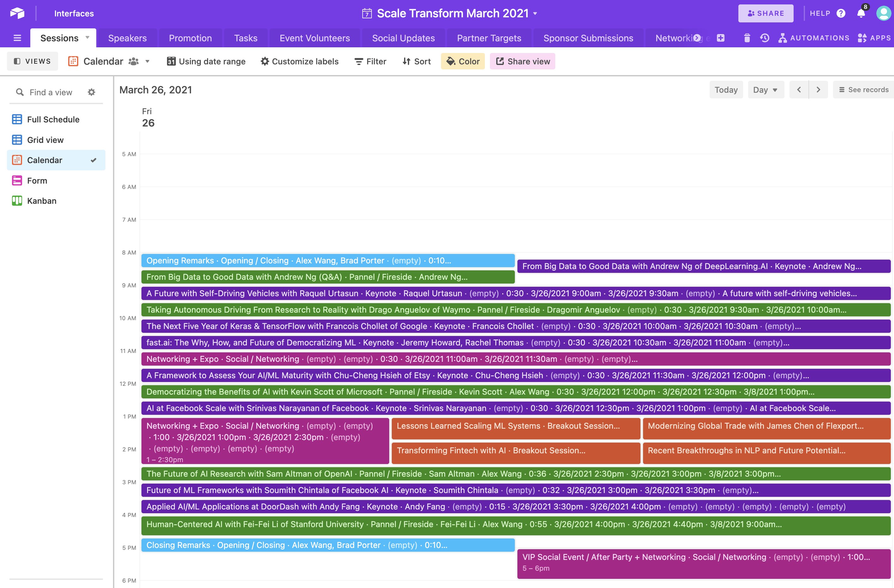Select Kanban view
The height and width of the screenshot is (588, 894).
(56, 201)
